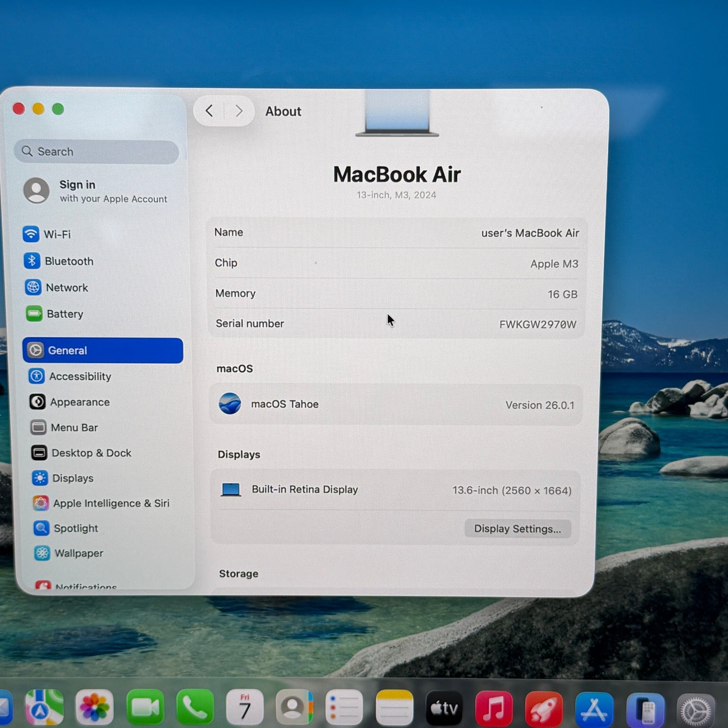Open Accessibility settings
Image resolution: width=728 pixels, height=728 pixels.
point(80,376)
